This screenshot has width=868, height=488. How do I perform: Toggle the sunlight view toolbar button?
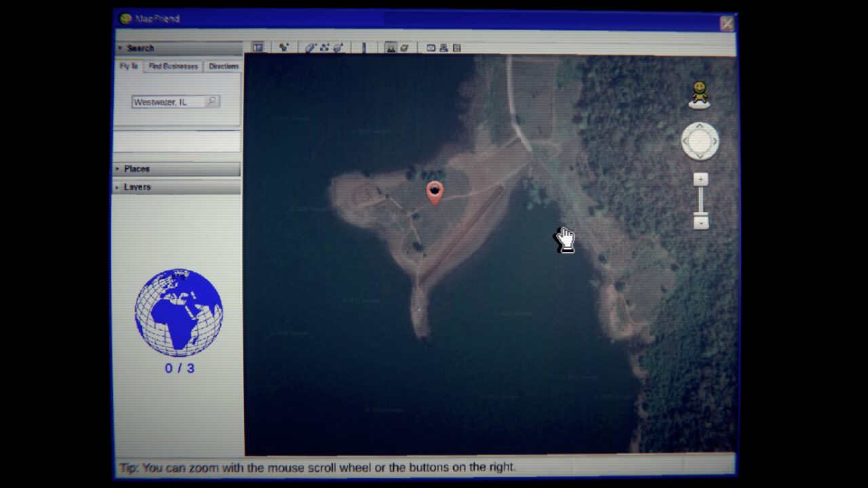(x=391, y=47)
